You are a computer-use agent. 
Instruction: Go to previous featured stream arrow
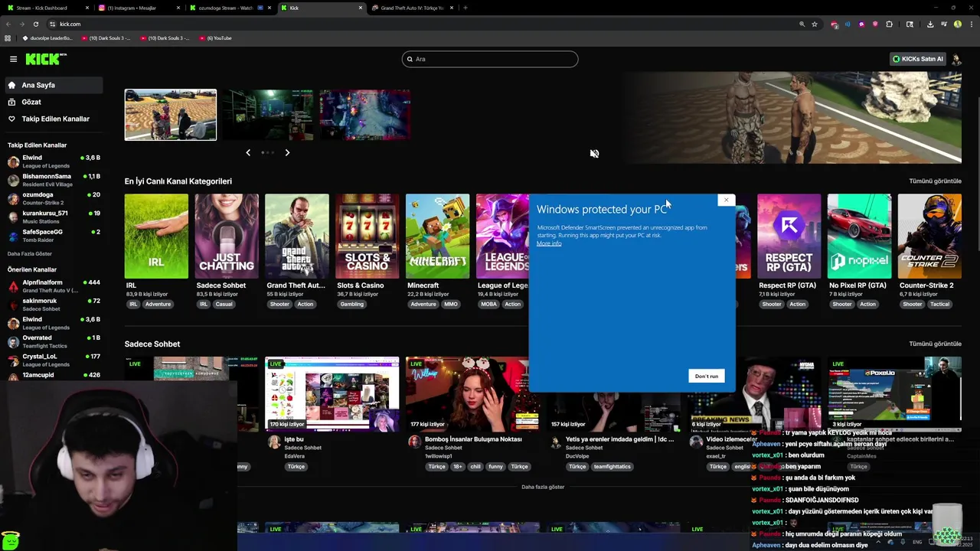[x=248, y=152]
